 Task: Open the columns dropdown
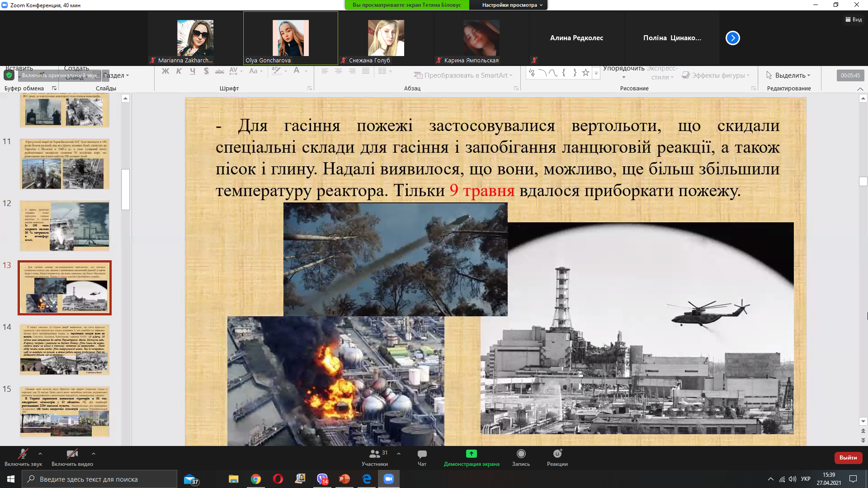(385, 71)
